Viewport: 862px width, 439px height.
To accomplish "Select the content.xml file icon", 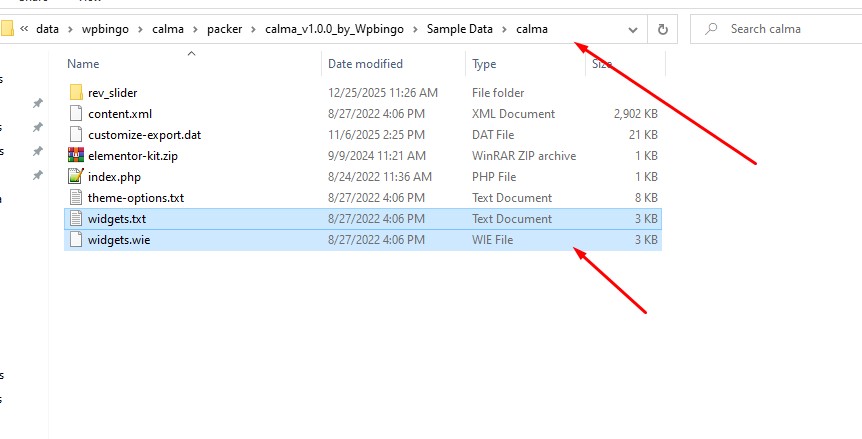I will pos(76,114).
